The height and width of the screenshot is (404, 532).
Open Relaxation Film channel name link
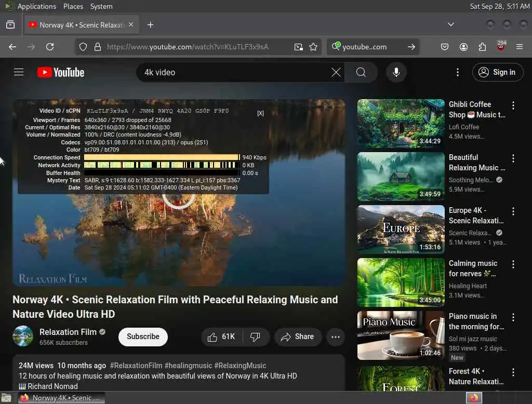click(x=68, y=332)
